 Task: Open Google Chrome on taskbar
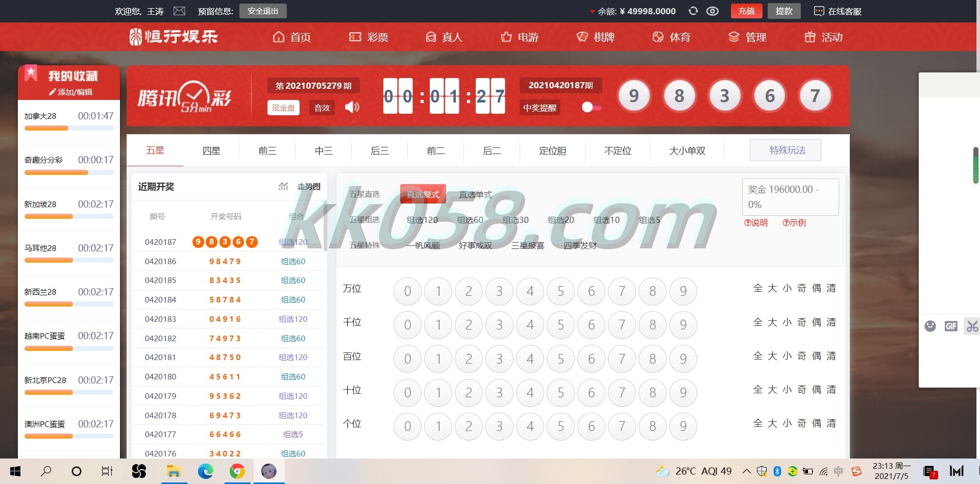tap(237, 471)
